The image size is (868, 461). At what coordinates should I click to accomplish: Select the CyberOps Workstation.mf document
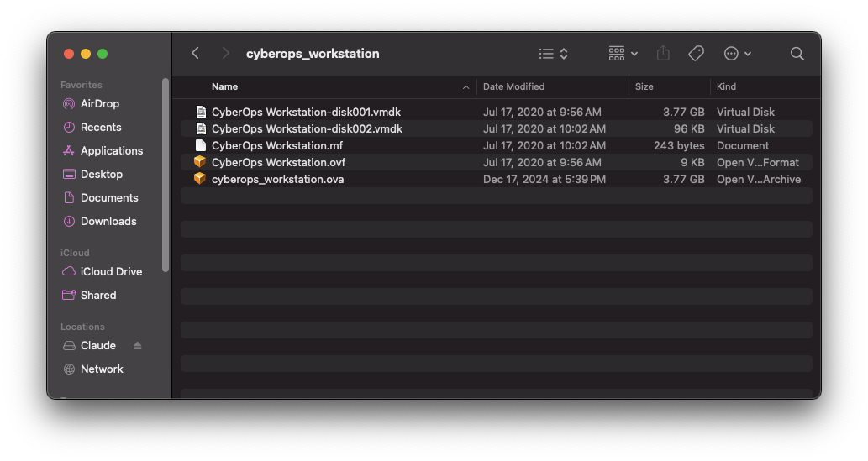[x=277, y=145]
